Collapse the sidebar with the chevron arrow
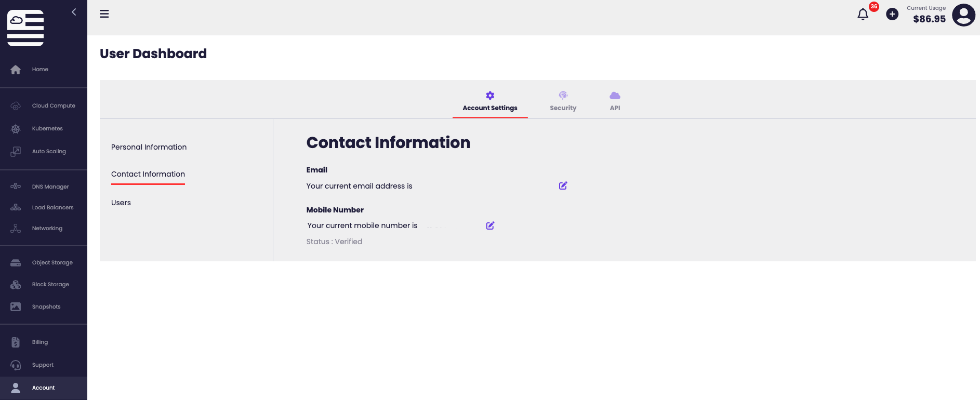 coord(74,12)
